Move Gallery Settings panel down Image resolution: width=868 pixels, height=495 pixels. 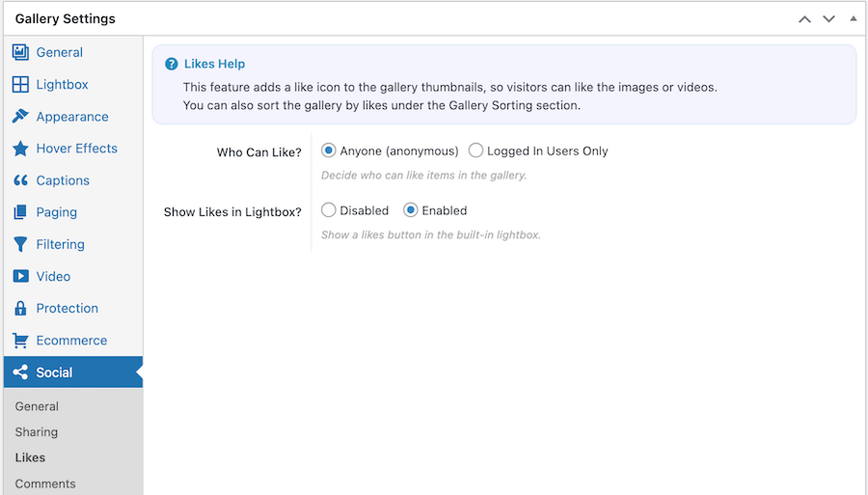tap(828, 19)
